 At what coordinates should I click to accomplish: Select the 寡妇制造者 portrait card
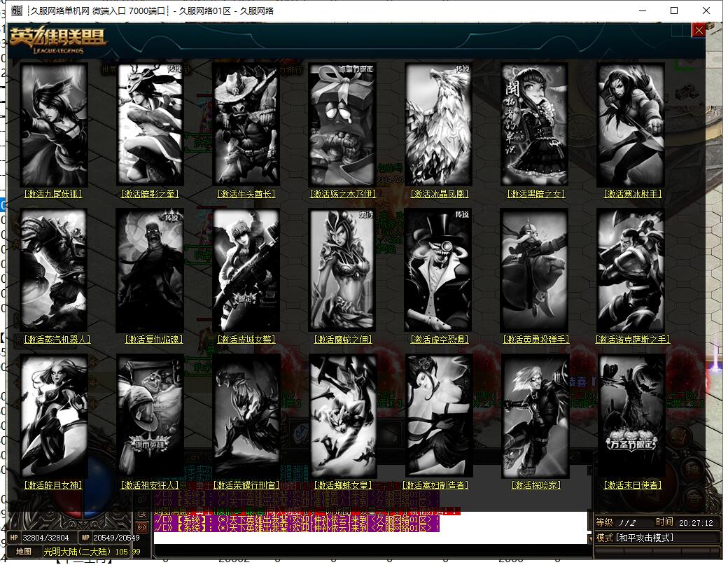click(439, 416)
